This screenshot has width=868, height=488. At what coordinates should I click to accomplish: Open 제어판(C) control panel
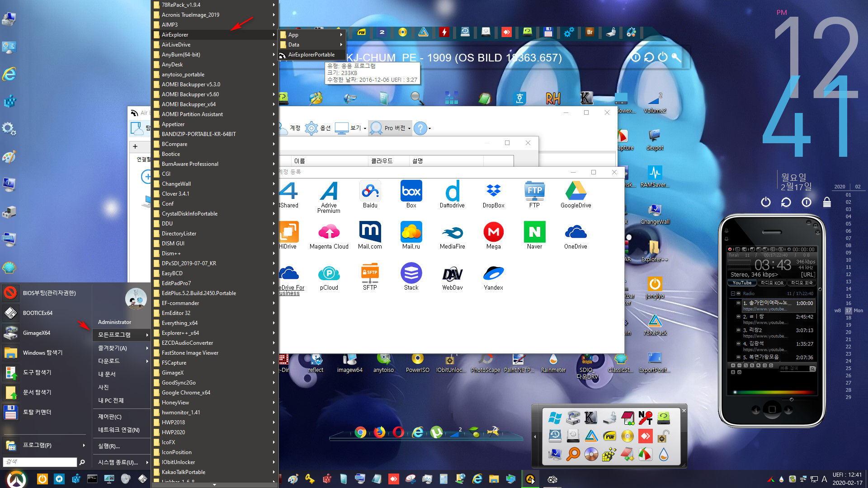pyautogui.click(x=122, y=417)
